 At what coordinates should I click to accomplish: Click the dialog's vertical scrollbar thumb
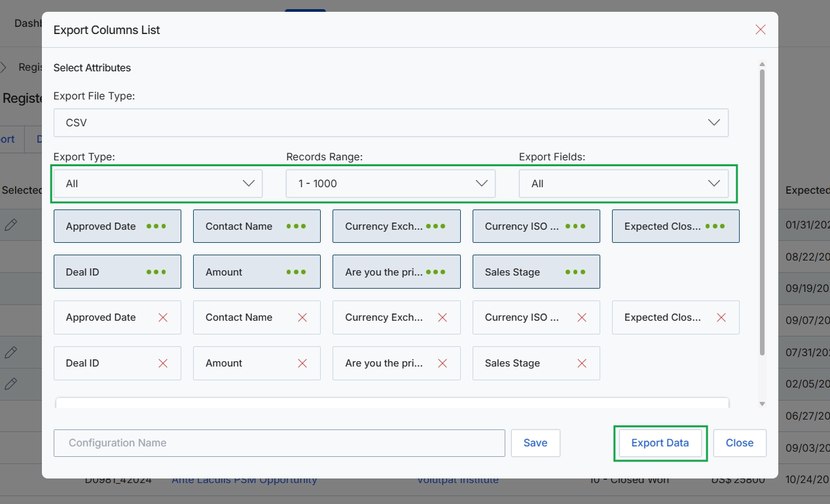pyautogui.click(x=762, y=212)
